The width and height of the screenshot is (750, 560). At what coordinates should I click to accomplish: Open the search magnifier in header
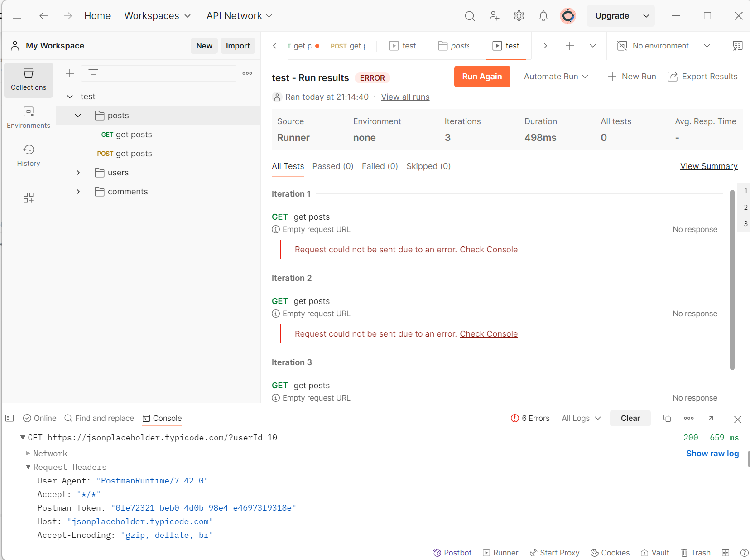click(x=470, y=16)
